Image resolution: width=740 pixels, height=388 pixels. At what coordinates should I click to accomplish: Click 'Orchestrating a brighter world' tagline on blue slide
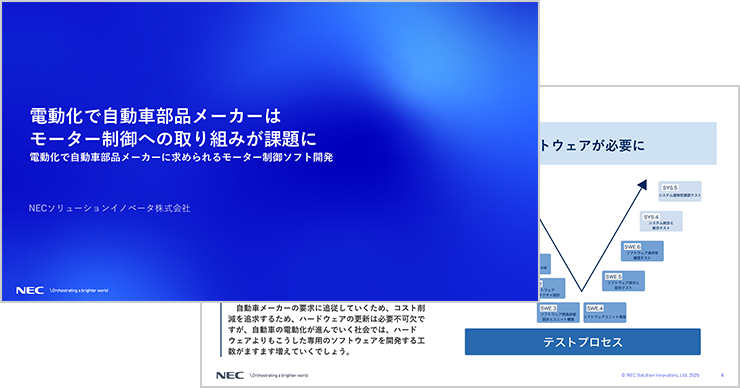(x=79, y=291)
